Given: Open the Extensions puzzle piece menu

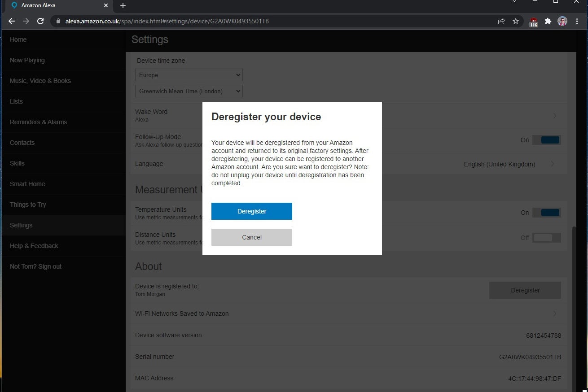Looking at the screenshot, I should [x=548, y=21].
